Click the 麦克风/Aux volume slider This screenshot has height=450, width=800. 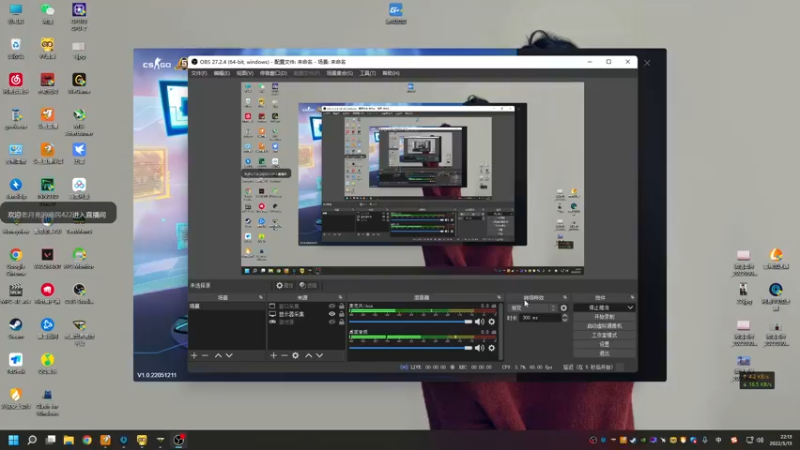pyautogui.click(x=411, y=322)
